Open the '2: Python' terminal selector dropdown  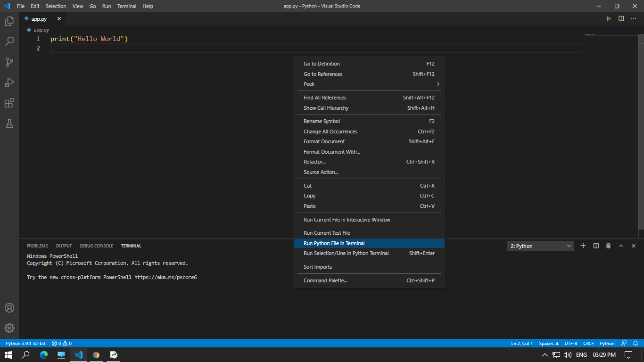click(x=540, y=246)
